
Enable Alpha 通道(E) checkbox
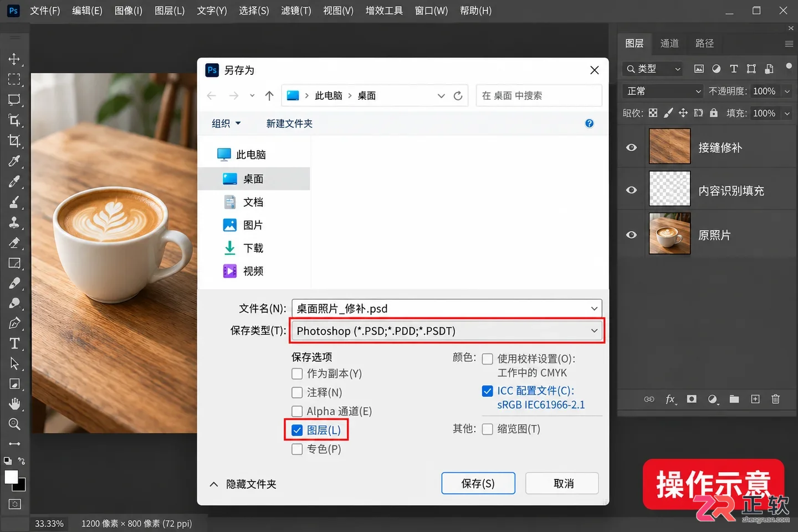click(x=297, y=411)
